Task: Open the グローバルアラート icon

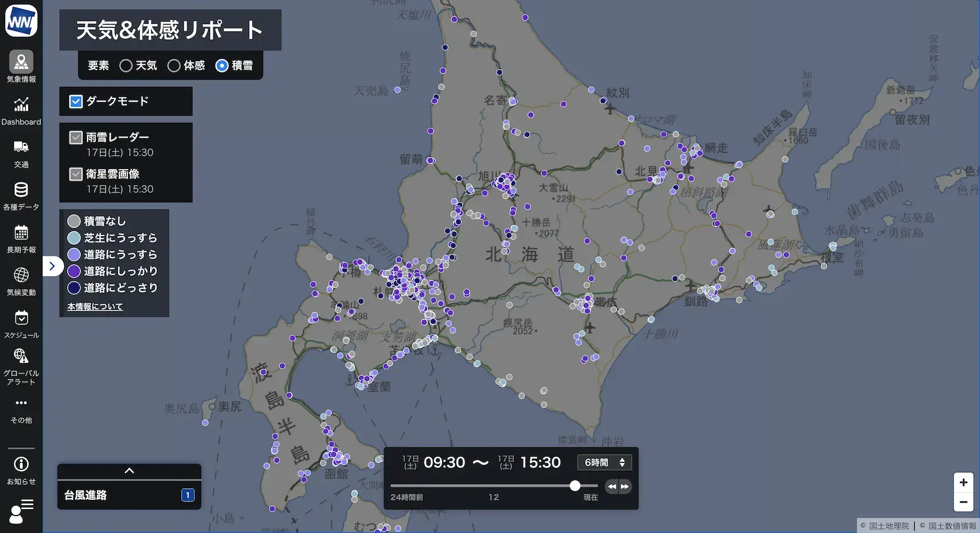Action: click(x=21, y=356)
